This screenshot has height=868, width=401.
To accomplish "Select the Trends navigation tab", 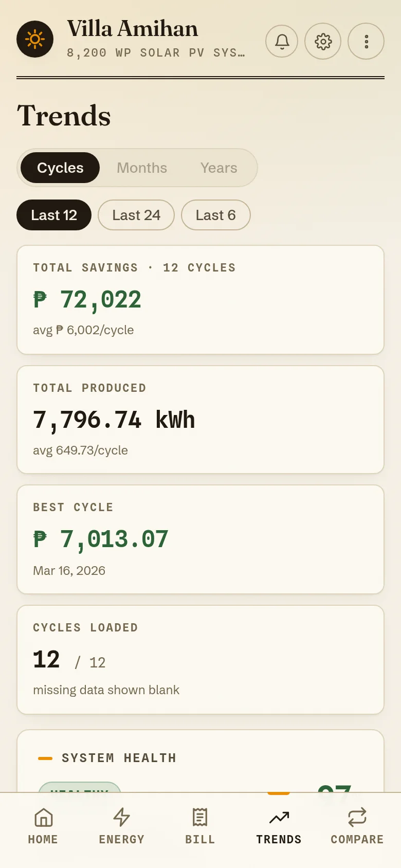I will tap(279, 826).
